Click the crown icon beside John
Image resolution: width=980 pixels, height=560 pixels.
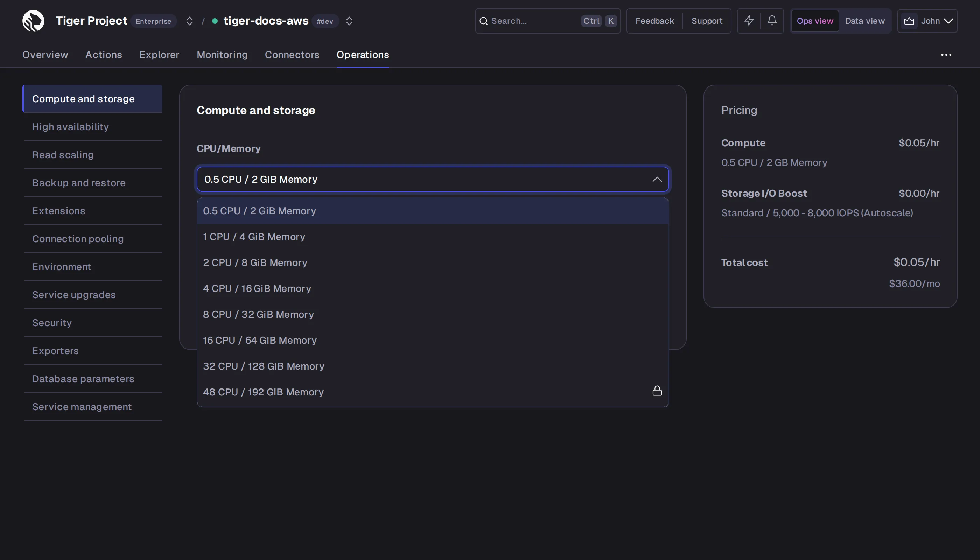point(909,21)
